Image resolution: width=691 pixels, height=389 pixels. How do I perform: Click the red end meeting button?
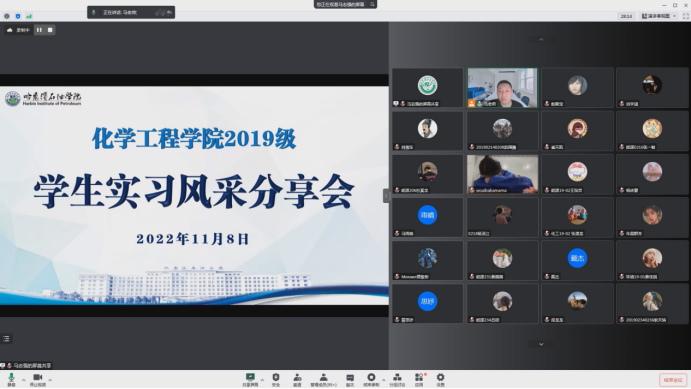[x=673, y=380]
